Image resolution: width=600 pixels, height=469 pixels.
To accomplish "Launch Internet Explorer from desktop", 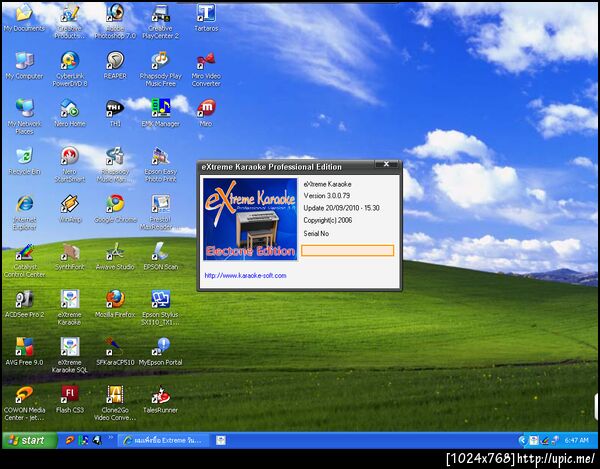I will 24,212.
